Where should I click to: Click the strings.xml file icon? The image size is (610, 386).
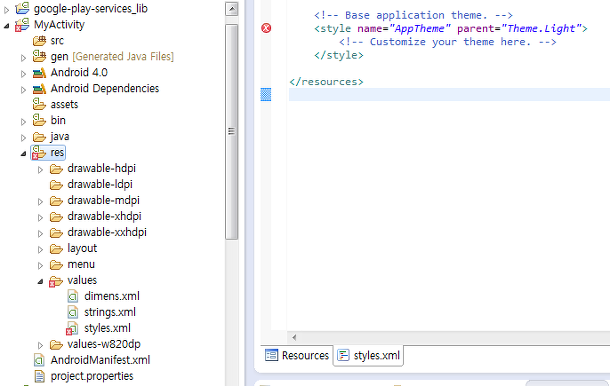pos(73,312)
